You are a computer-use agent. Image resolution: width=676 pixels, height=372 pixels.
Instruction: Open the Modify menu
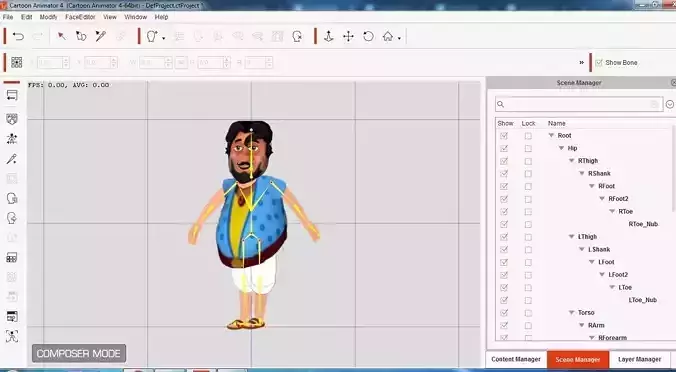pos(48,17)
